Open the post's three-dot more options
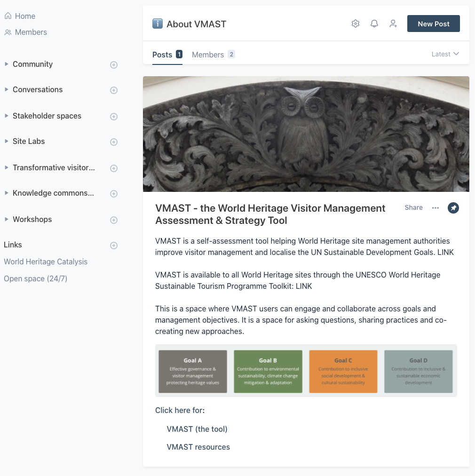475x476 pixels. click(x=435, y=208)
